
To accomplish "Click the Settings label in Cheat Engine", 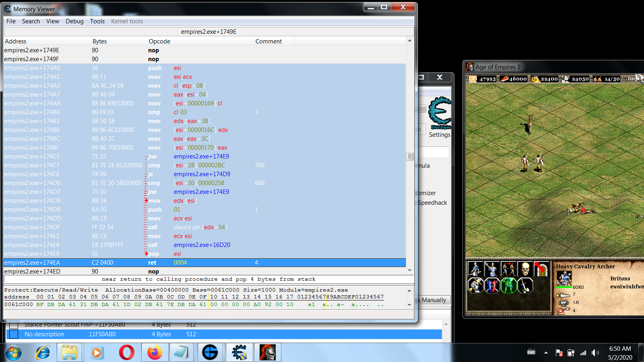I will (439, 135).
